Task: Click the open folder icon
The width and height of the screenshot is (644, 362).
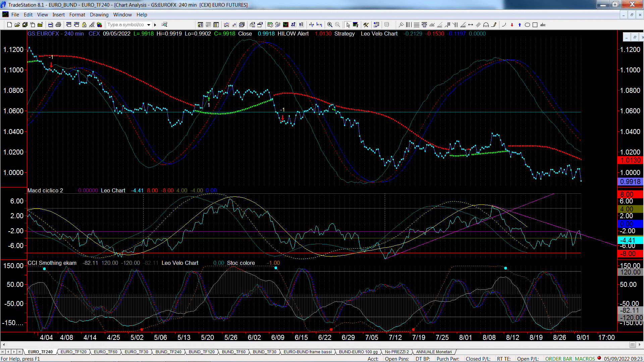Action: [17, 24]
